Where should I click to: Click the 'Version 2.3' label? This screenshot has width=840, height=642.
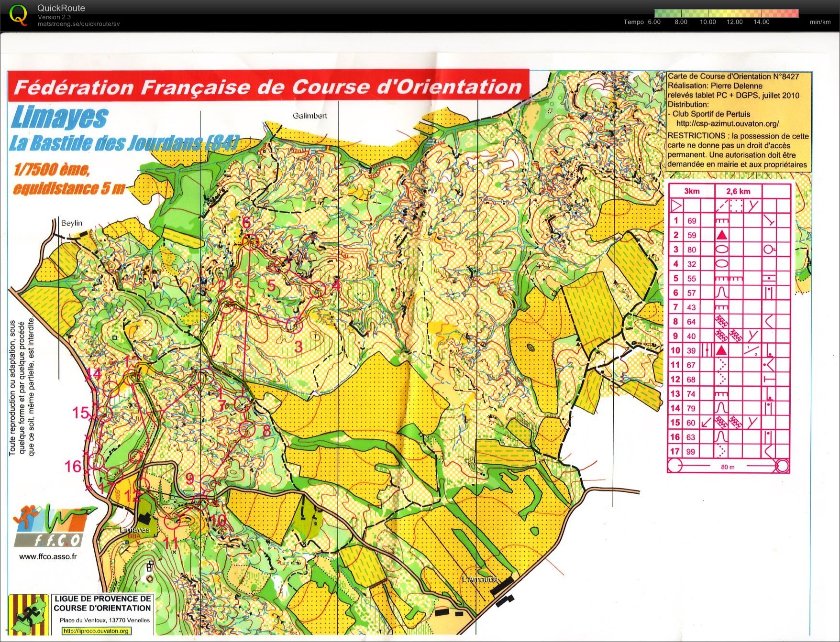pyautogui.click(x=54, y=17)
